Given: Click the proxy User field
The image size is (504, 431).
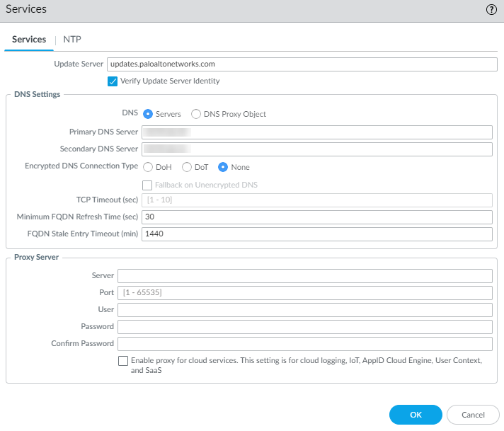Looking at the screenshot, I should [x=304, y=310].
